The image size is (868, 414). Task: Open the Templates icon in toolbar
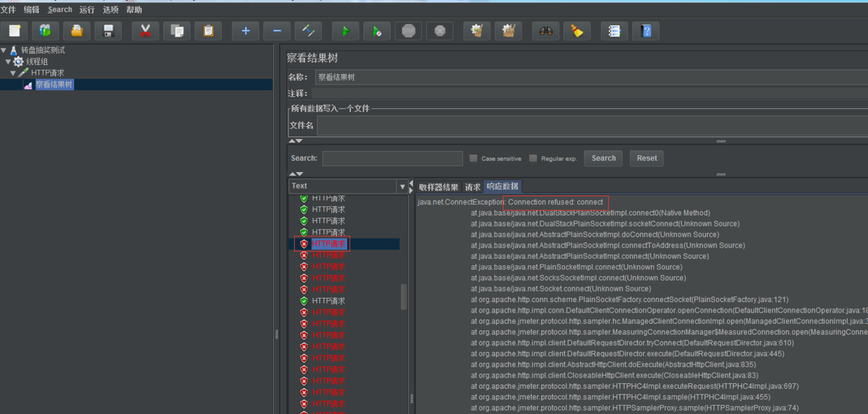(45, 31)
